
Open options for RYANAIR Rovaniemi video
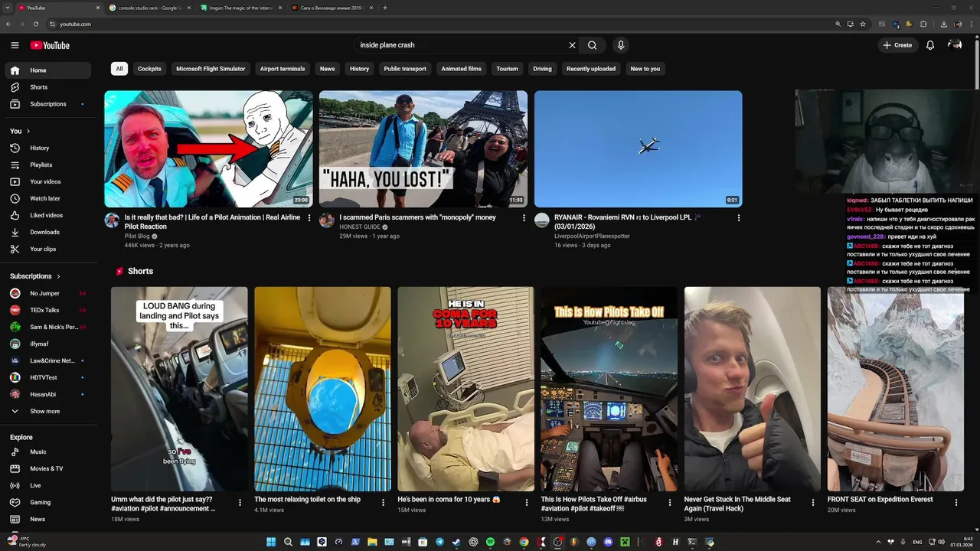click(739, 218)
